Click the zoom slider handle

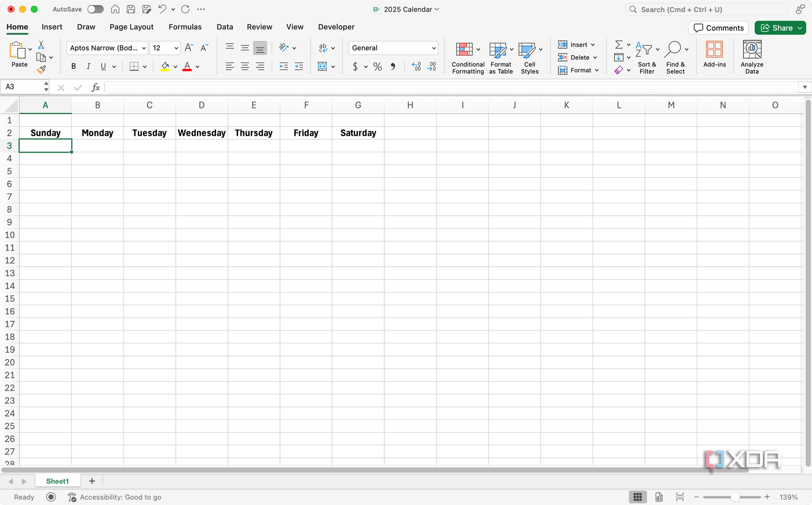coord(735,497)
